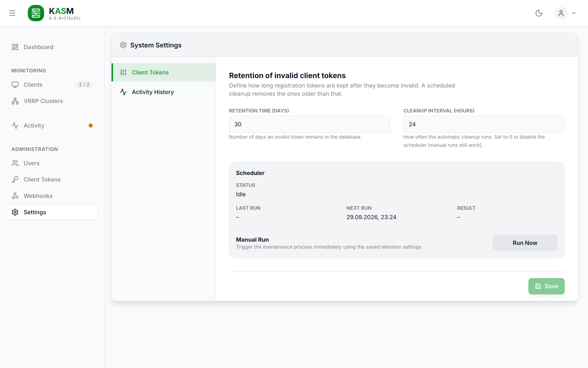The height and width of the screenshot is (368, 588).
Task: Click the Webhooks icon in sidebar
Action: pos(15,196)
